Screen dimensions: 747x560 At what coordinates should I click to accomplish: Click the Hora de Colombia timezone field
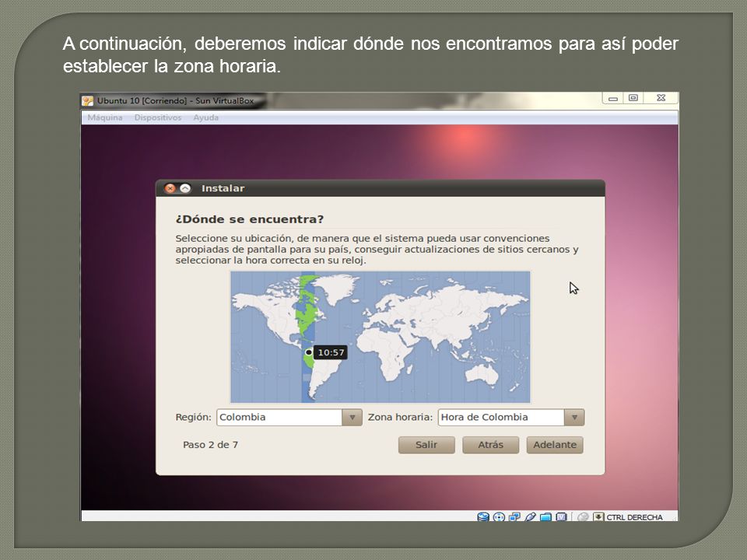click(502, 418)
